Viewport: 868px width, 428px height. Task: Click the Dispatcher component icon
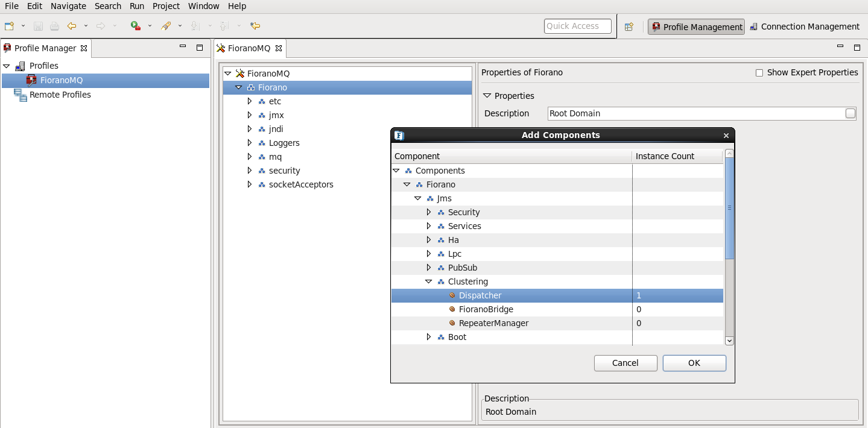coord(452,295)
